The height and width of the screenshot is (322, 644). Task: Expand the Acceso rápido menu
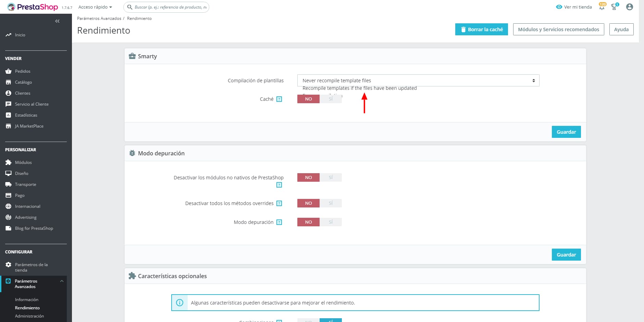95,7
